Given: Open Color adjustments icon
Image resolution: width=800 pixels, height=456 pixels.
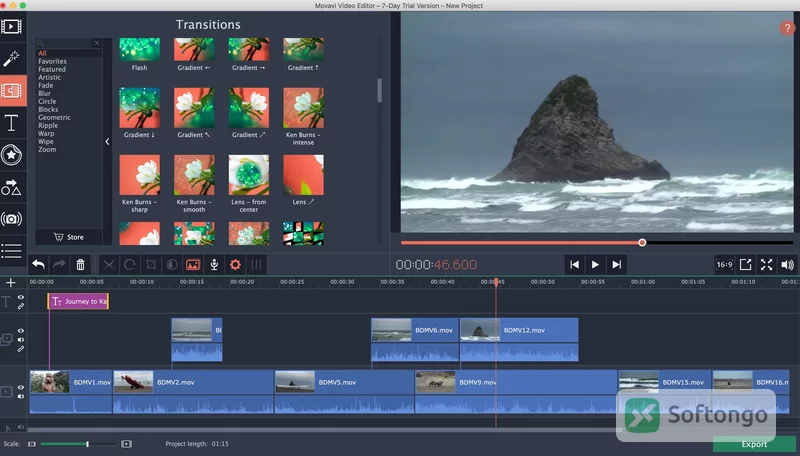Looking at the screenshot, I should [172, 264].
